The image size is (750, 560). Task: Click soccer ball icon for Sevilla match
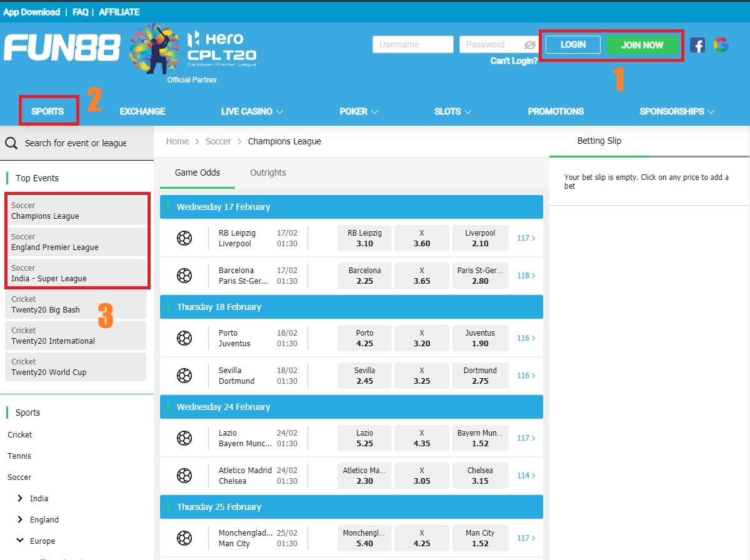click(184, 376)
